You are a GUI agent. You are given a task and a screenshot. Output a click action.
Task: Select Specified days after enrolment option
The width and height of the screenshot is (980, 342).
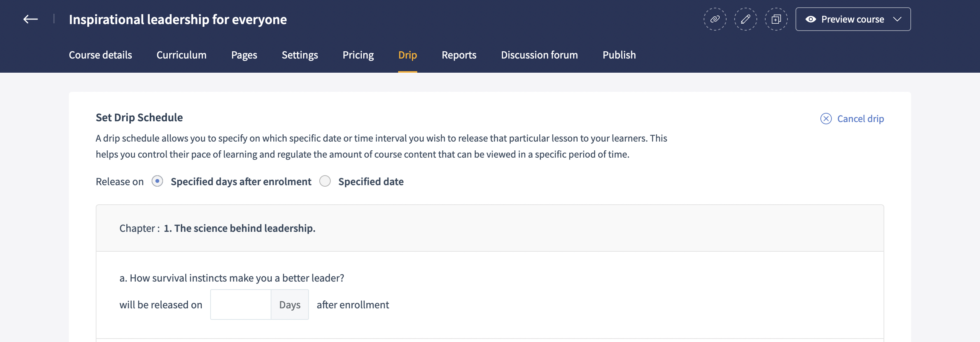tap(157, 181)
